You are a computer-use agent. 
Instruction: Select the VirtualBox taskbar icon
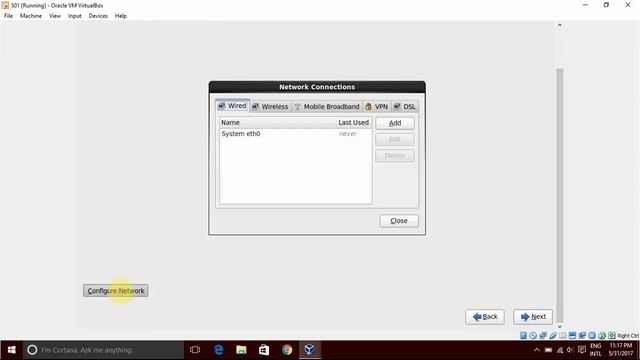(x=310, y=350)
